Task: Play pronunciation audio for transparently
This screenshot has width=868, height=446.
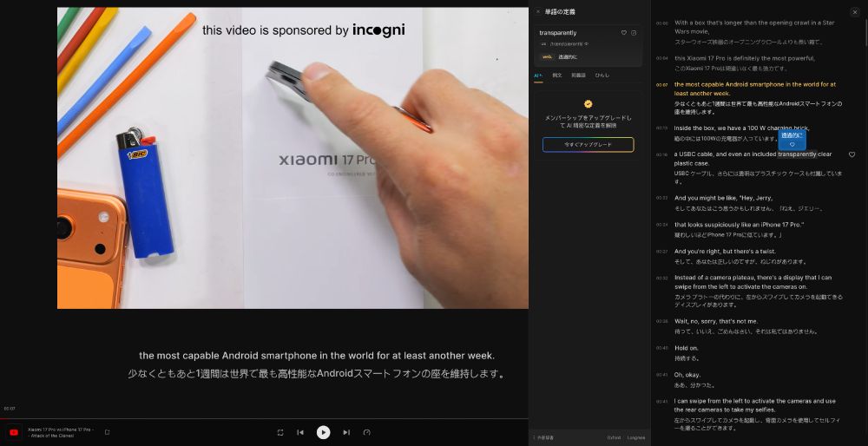Action: 587,43
